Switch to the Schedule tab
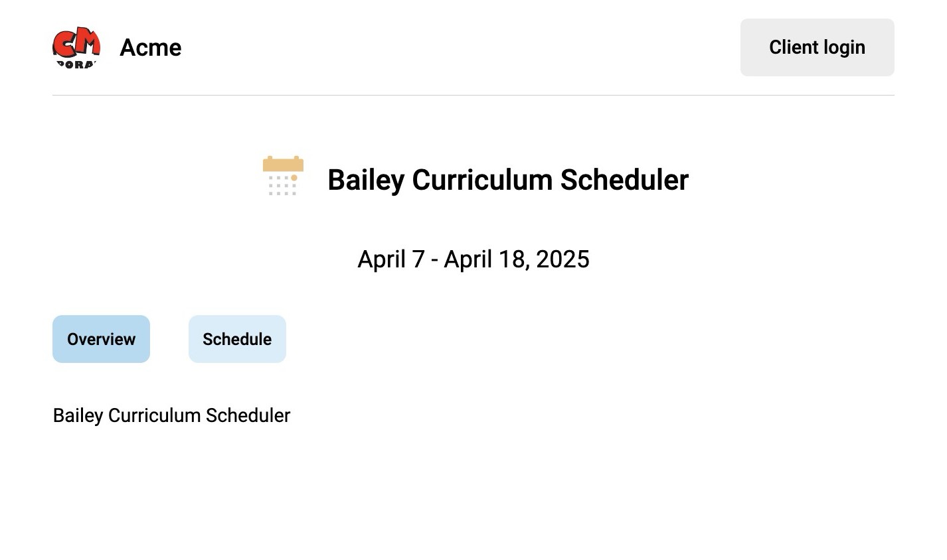 tap(237, 339)
